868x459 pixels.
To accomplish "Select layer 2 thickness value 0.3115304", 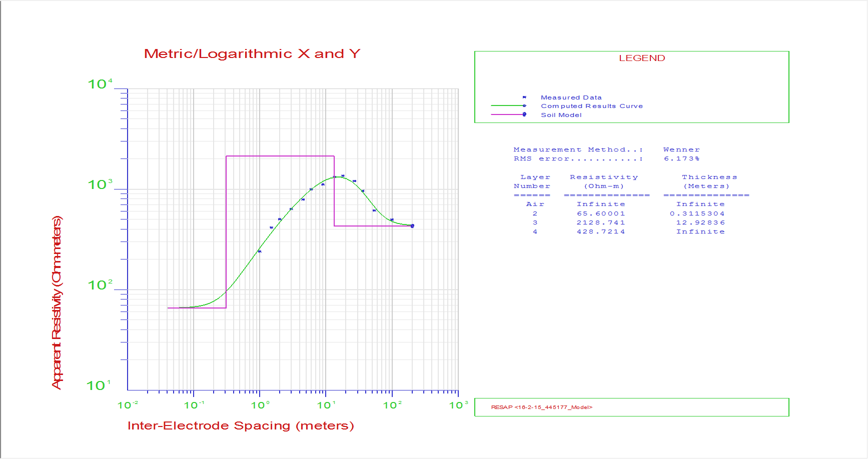I will (x=697, y=213).
